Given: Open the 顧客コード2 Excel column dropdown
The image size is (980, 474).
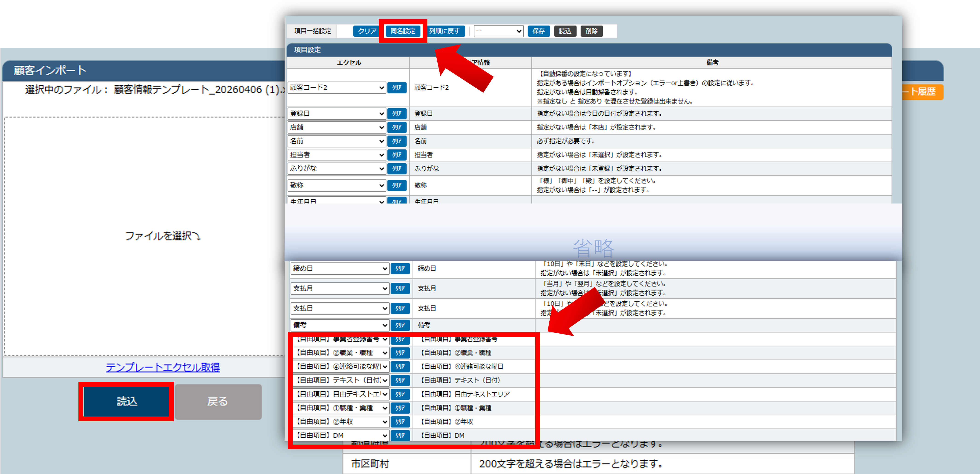Looking at the screenshot, I should [x=337, y=87].
